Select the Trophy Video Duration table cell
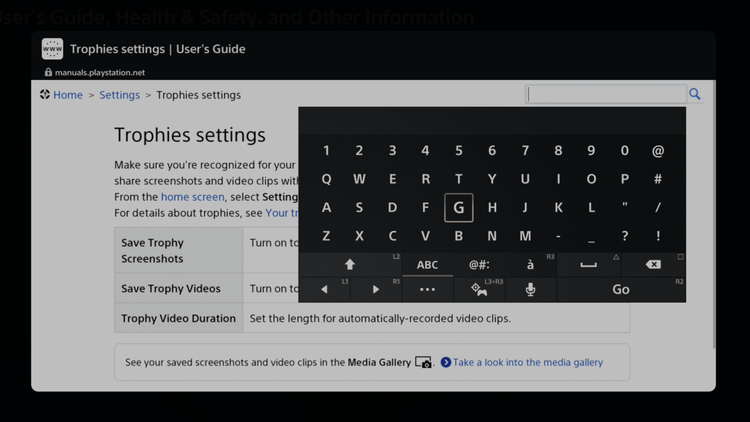Screen dimensions: 750x422 tap(178, 318)
